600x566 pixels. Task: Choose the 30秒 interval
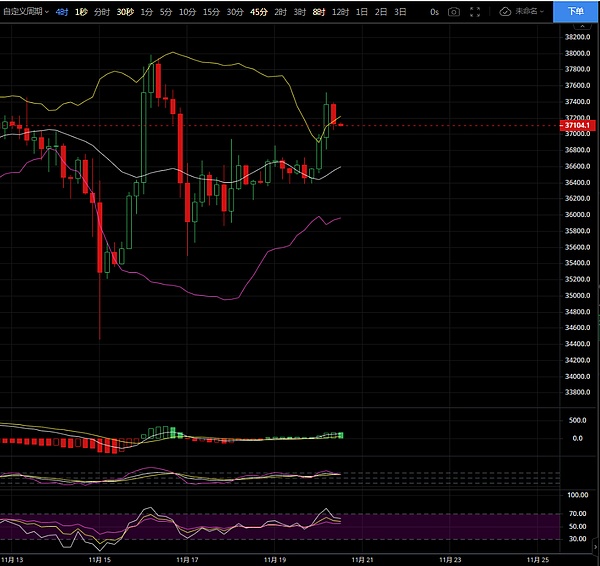coord(125,12)
